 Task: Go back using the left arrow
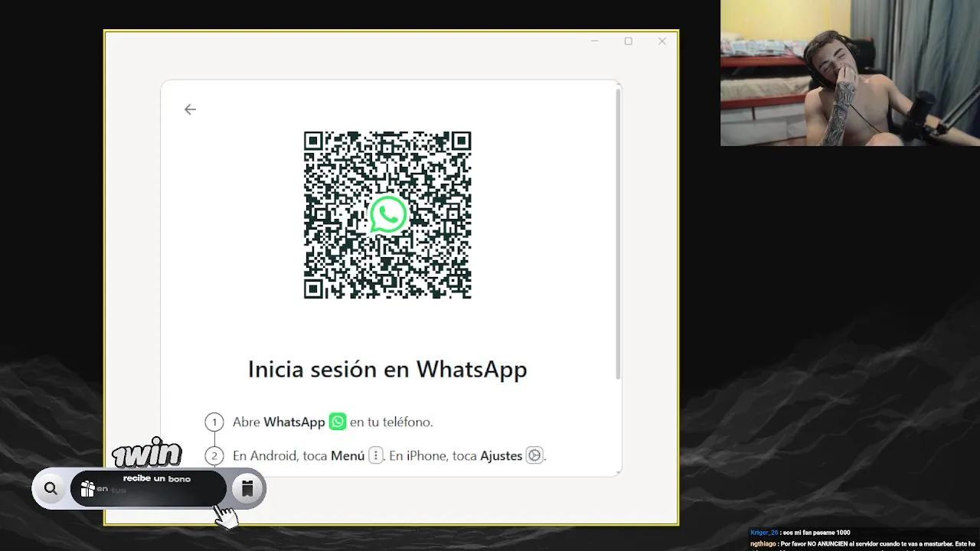[190, 109]
